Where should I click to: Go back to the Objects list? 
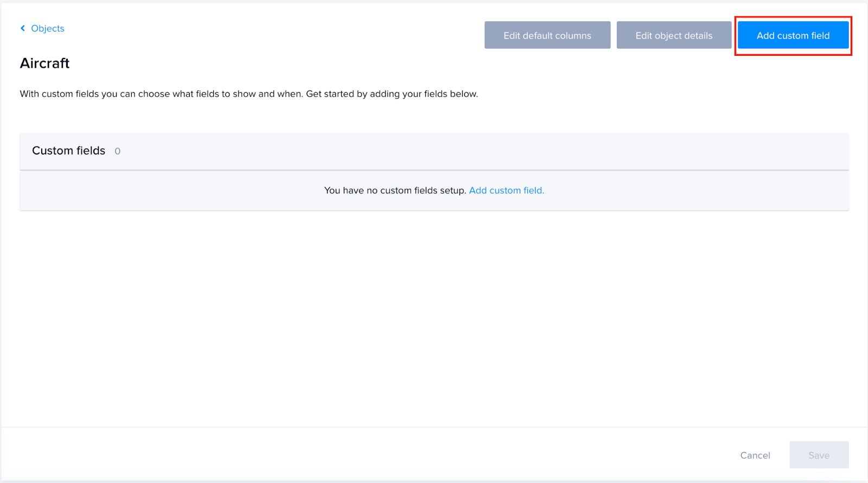tap(42, 28)
